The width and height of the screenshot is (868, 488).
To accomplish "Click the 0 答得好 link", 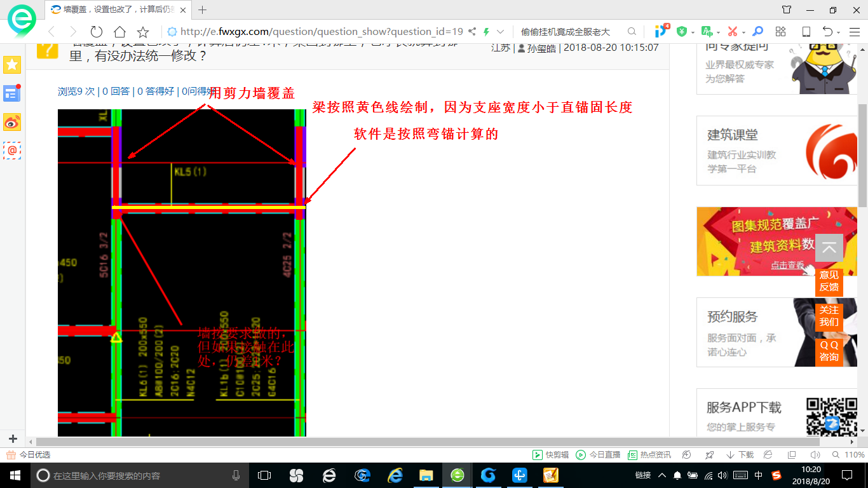I will 156,91.
